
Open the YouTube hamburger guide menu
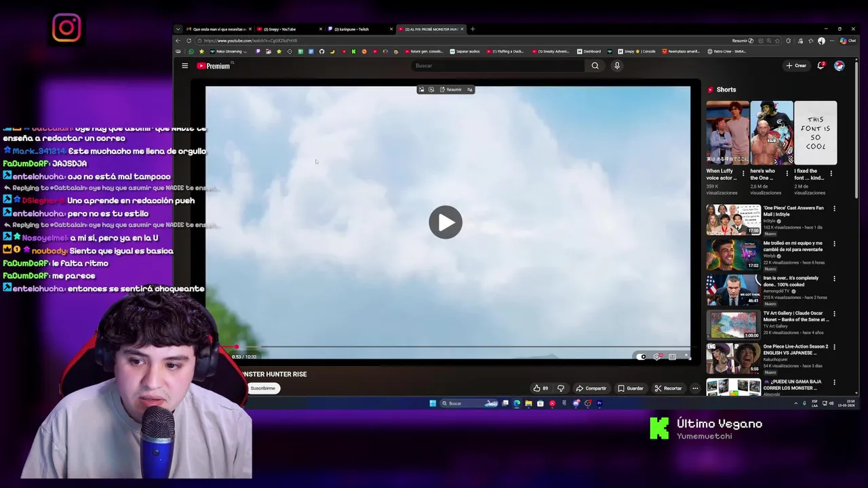click(x=184, y=66)
